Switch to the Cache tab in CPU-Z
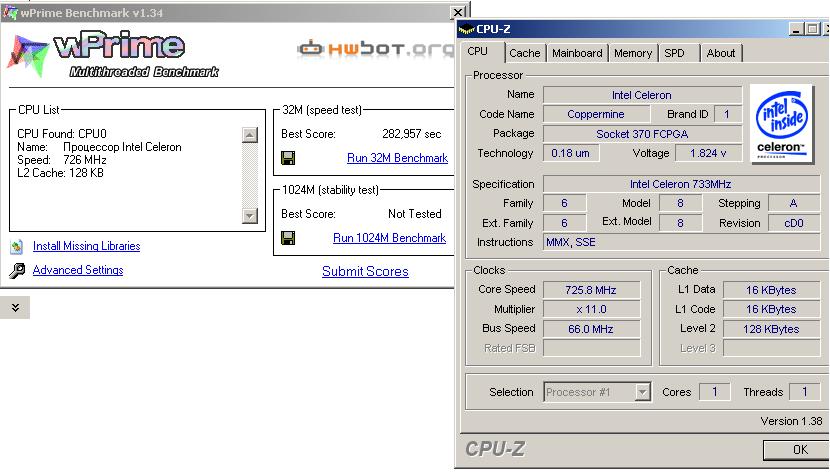This screenshot has height=472, width=830. [525, 53]
